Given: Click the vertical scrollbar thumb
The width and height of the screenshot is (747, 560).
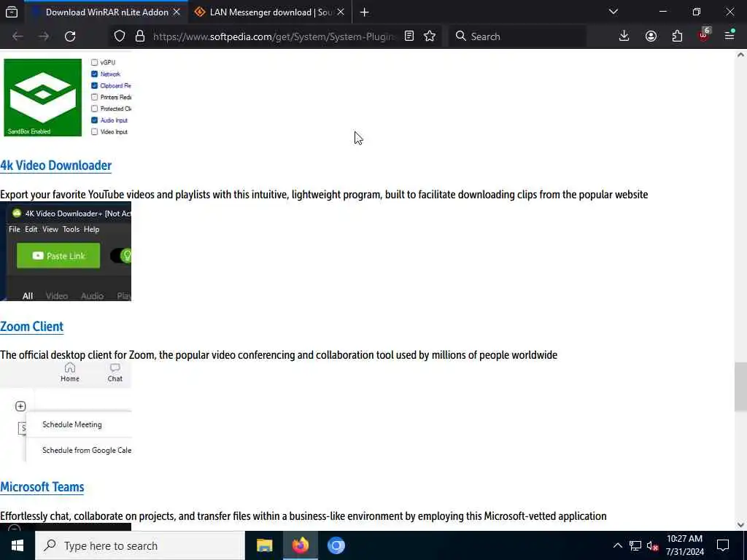Looking at the screenshot, I should click(740, 386).
